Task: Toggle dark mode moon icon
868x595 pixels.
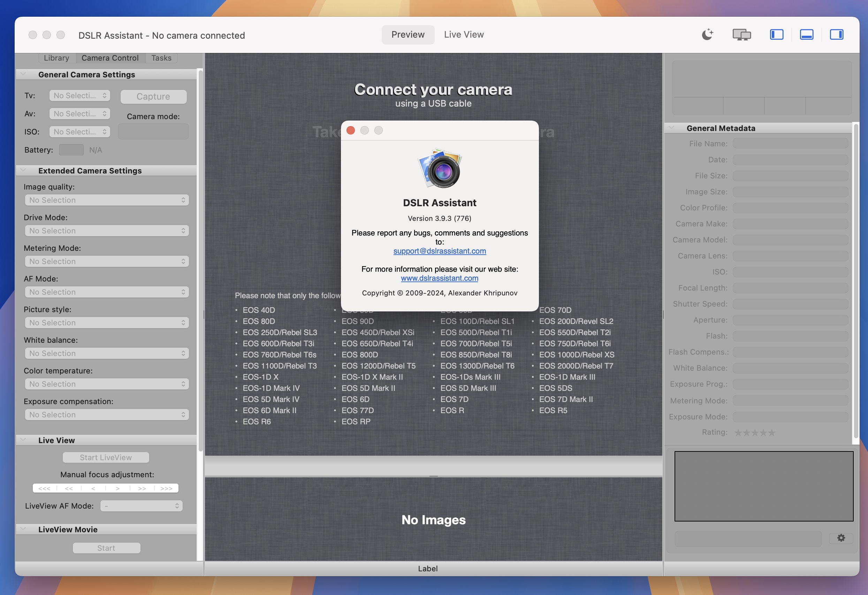Action: (707, 33)
